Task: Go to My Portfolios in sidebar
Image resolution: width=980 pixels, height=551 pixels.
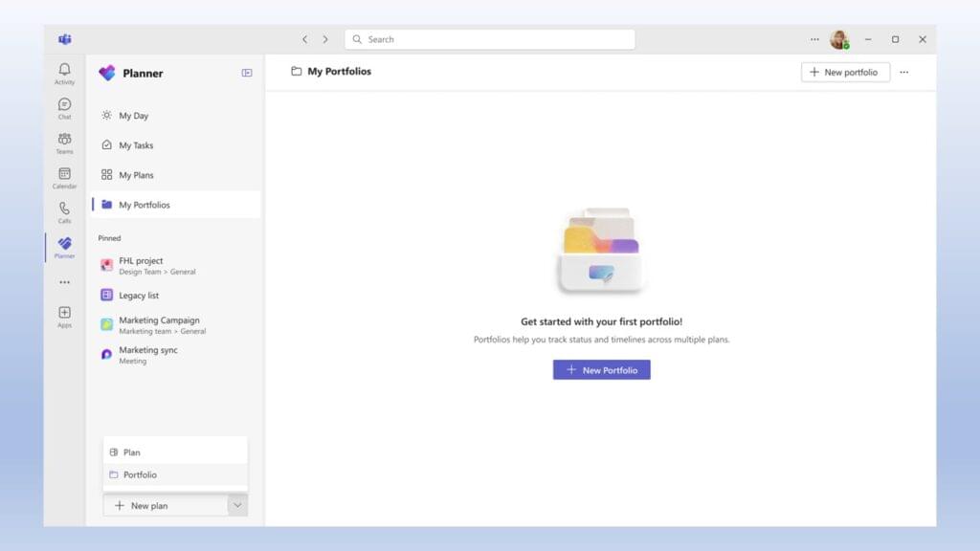Action: 145,204
